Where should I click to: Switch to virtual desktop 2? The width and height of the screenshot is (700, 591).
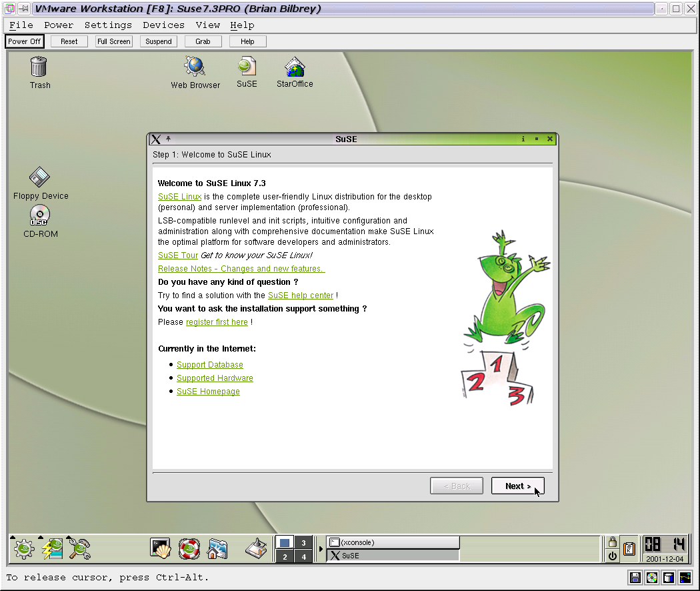285,556
